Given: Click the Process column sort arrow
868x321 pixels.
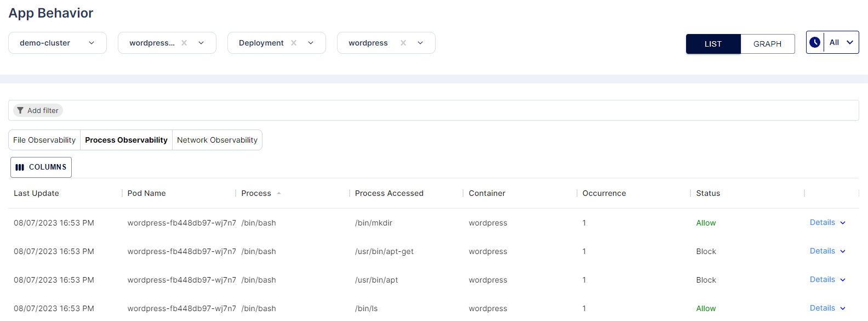Looking at the screenshot, I should pos(279,193).
